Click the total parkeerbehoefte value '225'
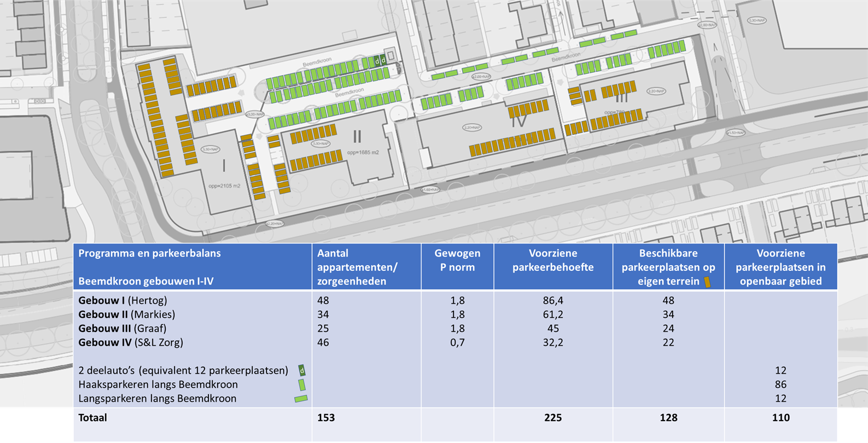The height and width of the screenshot is (443, 868). pos(553,418)
